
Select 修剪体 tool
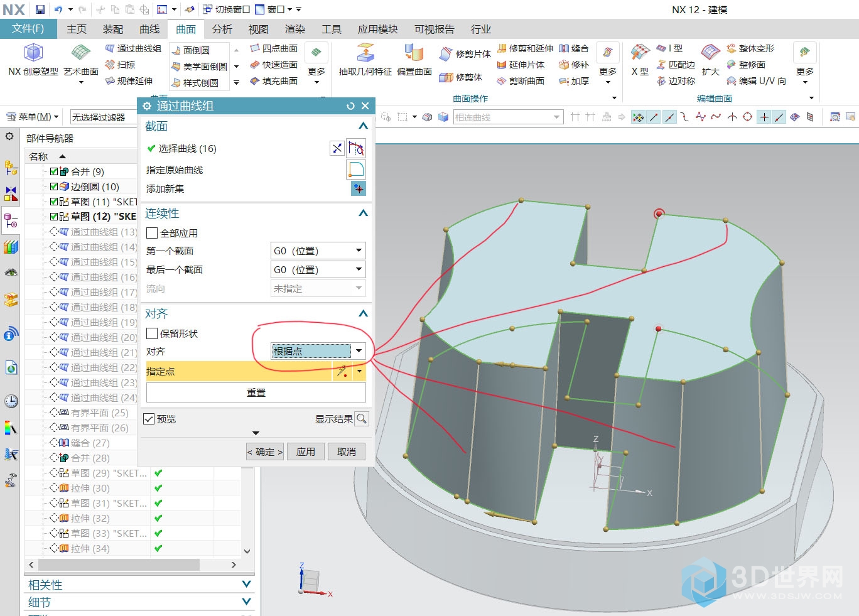460,77
